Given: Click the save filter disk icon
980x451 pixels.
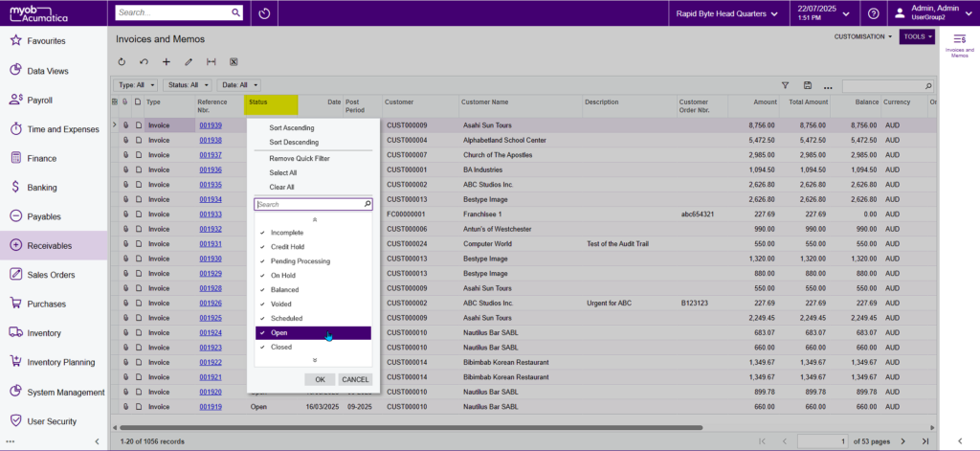Looking at the screenshot, I should [808, 85].
